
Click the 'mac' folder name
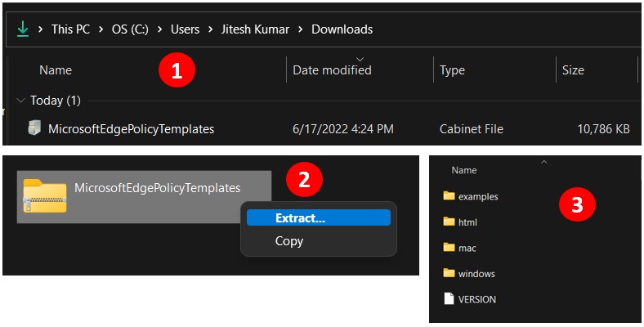coord(467,249)
